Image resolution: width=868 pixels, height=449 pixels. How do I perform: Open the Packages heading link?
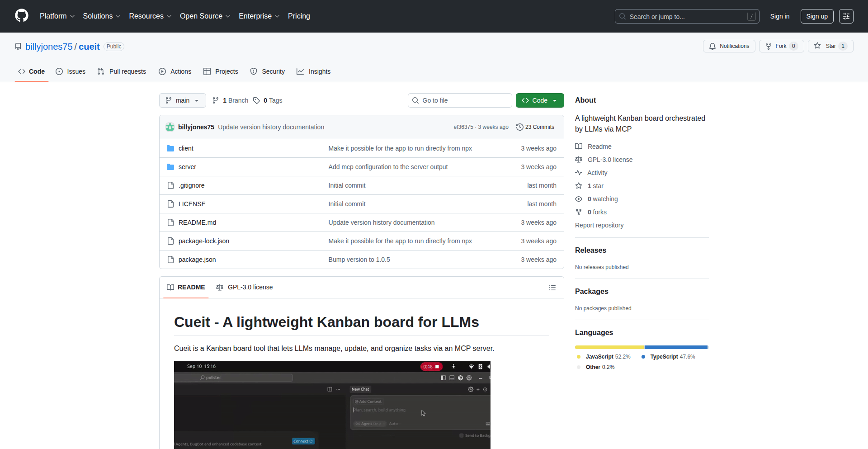[591, 291]
